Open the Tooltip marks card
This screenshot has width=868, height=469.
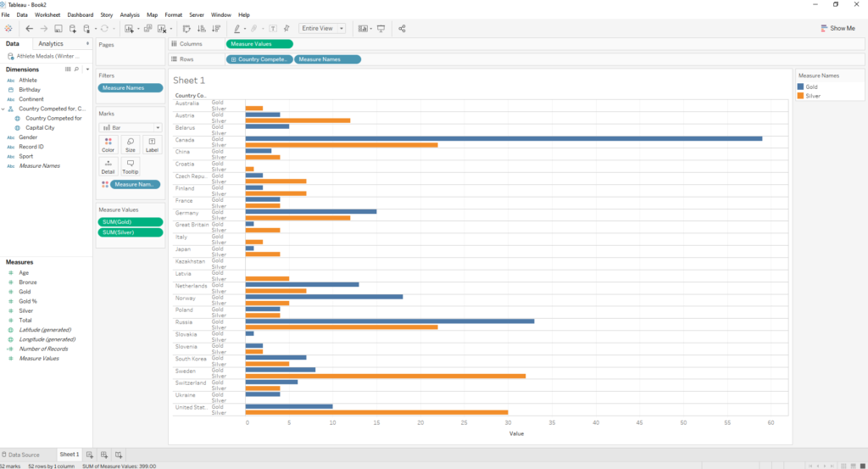point(130,166)
